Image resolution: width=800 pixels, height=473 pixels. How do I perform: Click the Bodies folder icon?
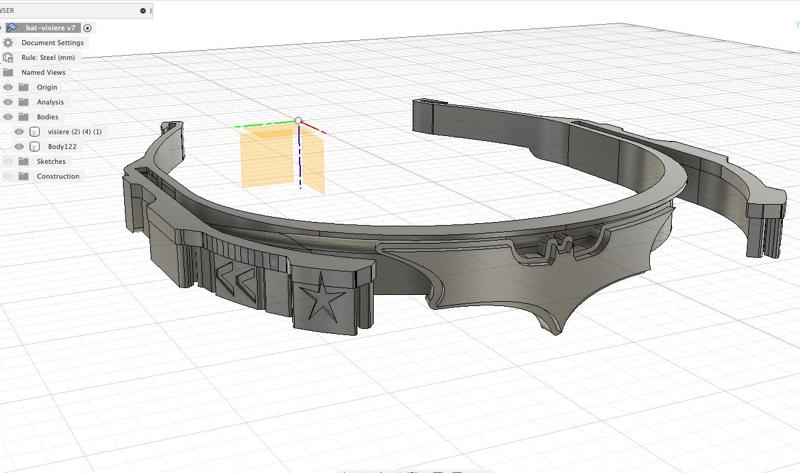click(23, 117)
